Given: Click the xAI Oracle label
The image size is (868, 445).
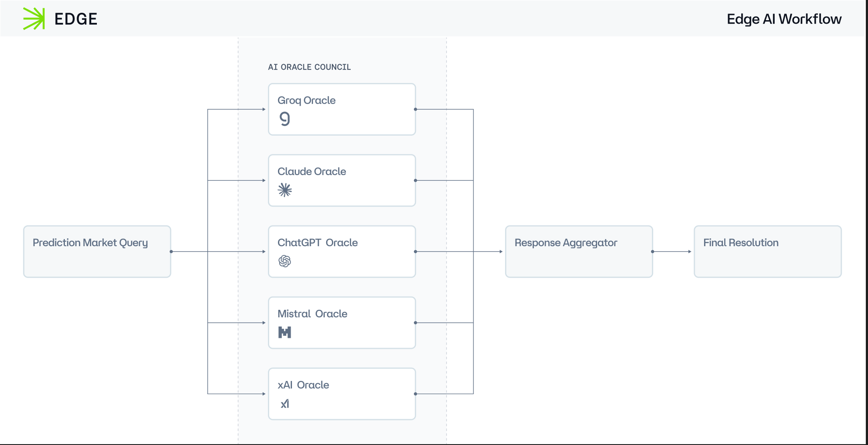Looking at the screenshot, I should (303, 385).
